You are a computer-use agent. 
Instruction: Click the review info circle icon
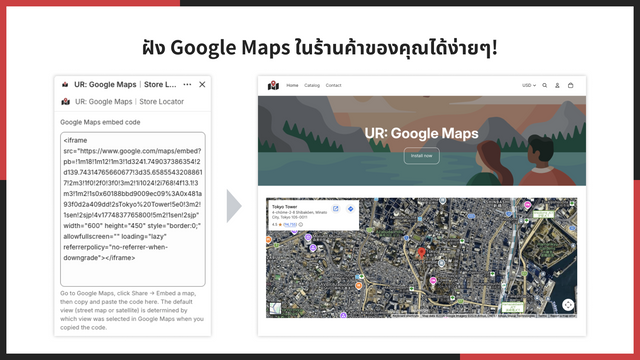tap(301, 224)
